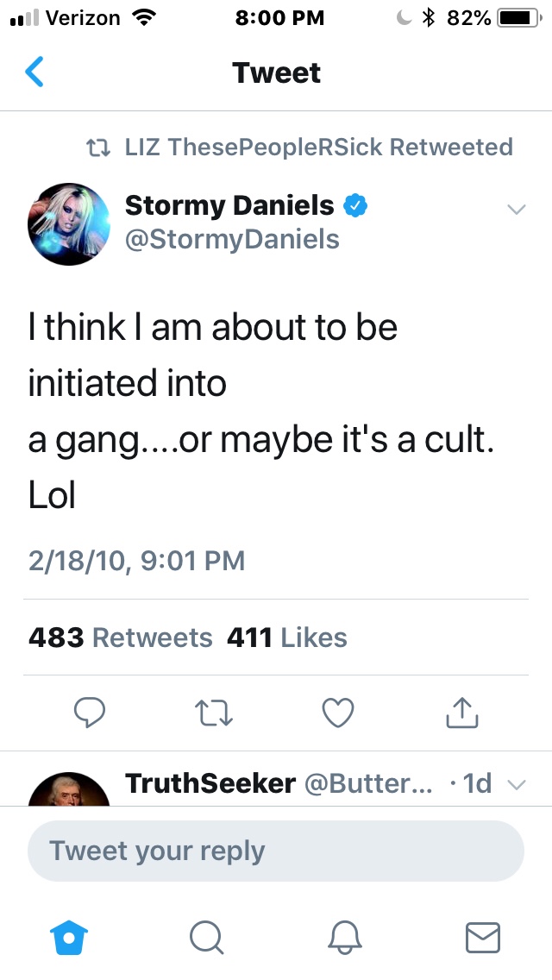Image resolution: width=552 pixels, height=980 pixels.
Task: View the 483 Retweets list
Action: click(x=121, y=638)
